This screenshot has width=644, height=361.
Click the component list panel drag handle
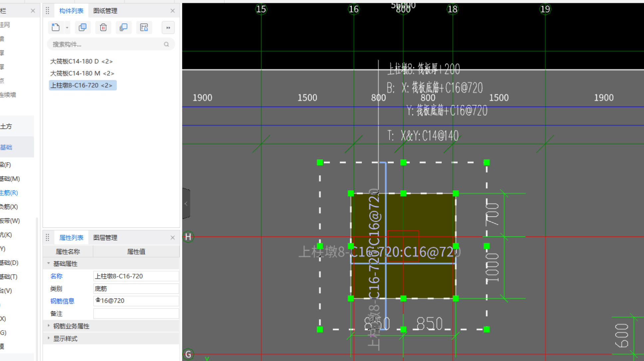pos(47,11)
